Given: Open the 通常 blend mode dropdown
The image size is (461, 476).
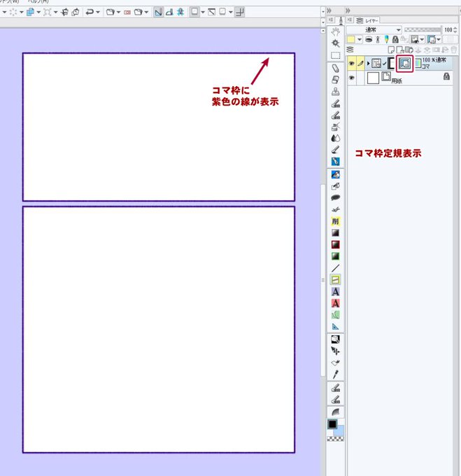Looking at the screenshot, I should (374, 29).
